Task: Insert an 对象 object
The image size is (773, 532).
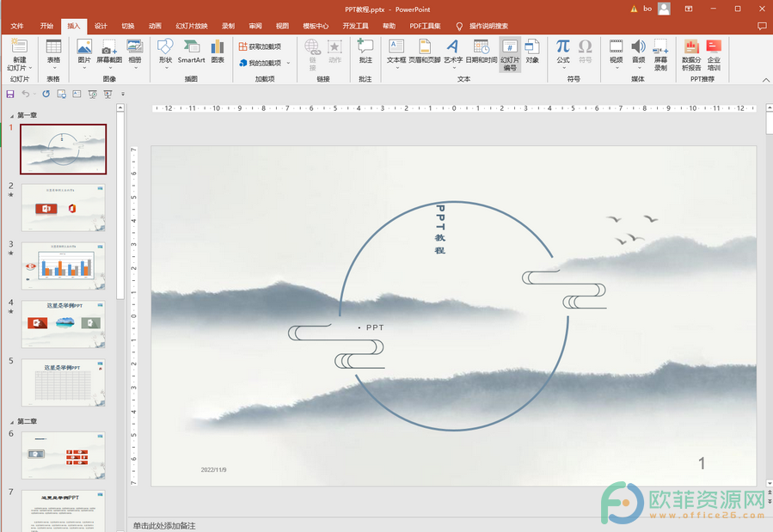Action: (532, 52)
